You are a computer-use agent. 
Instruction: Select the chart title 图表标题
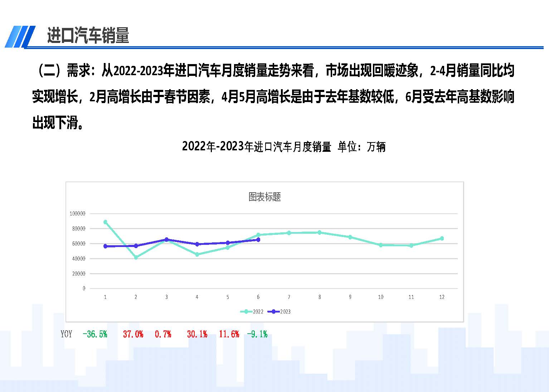click(x=264, y=197)
